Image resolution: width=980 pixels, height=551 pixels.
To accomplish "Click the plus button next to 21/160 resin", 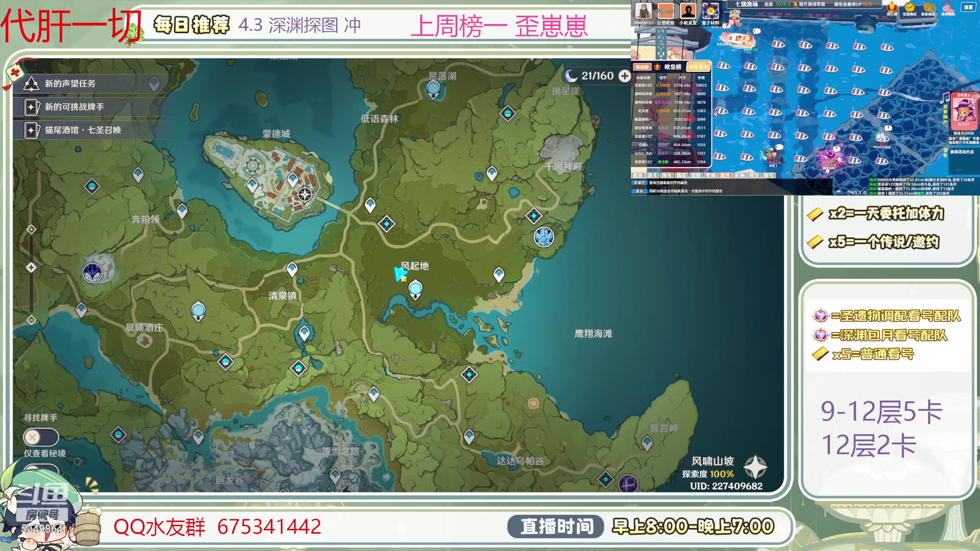I will (x=625, y=76).
